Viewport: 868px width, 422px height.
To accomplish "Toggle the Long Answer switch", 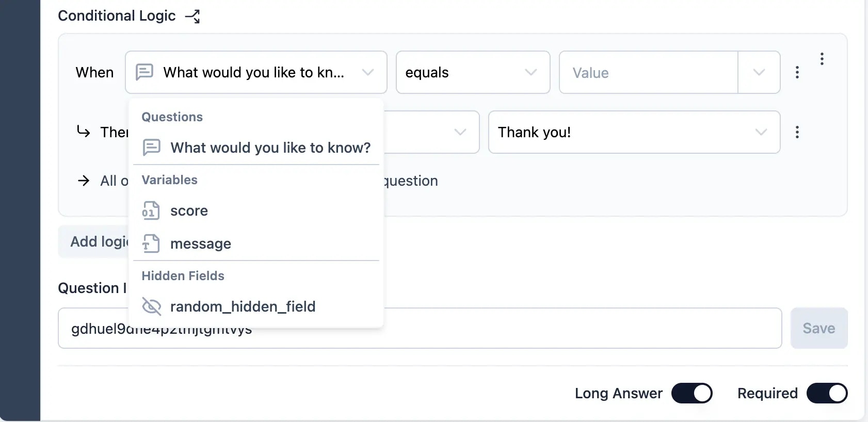I will click(692, 393).
